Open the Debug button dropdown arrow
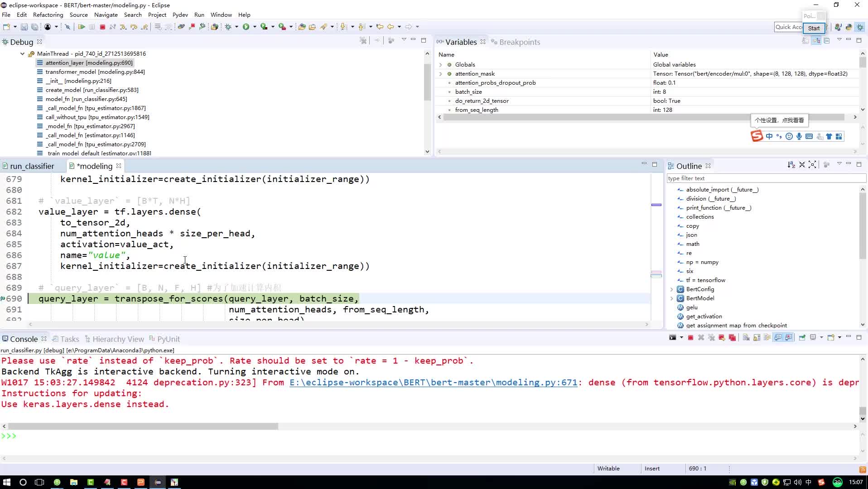The image size is (868, 489). click(236, 27)
